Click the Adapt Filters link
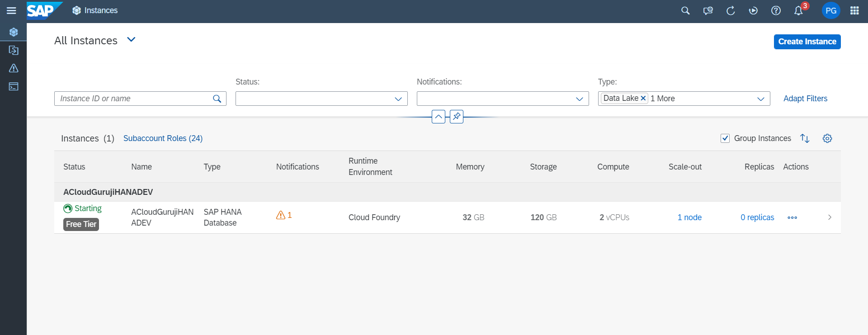 [805, 99]
